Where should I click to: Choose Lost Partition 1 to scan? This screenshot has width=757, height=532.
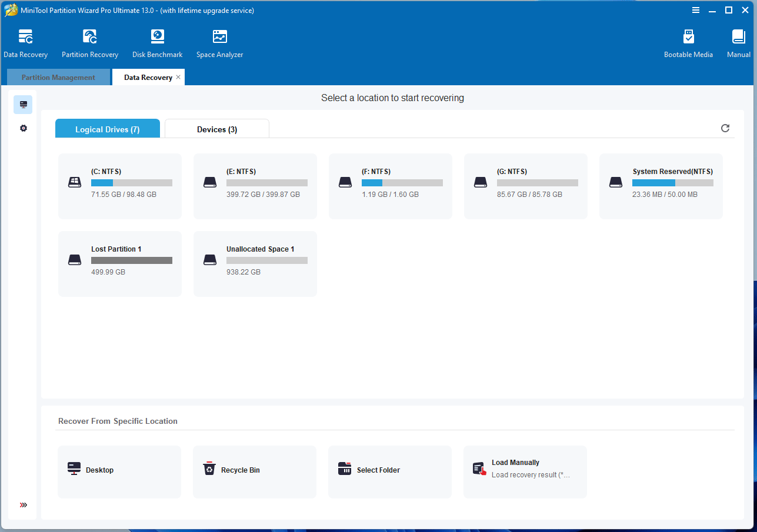coord(120,263)
